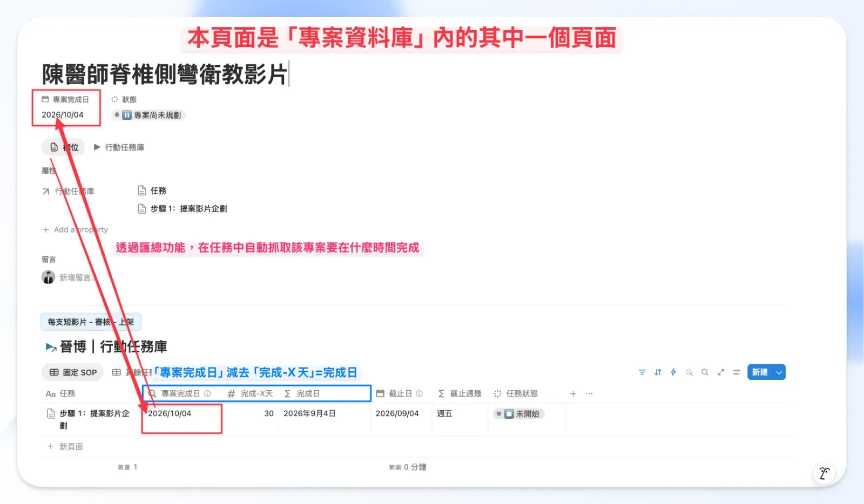Click the 新增留言 comment field
The width and height of the screenshot is (864, 504).
(77, 278)
